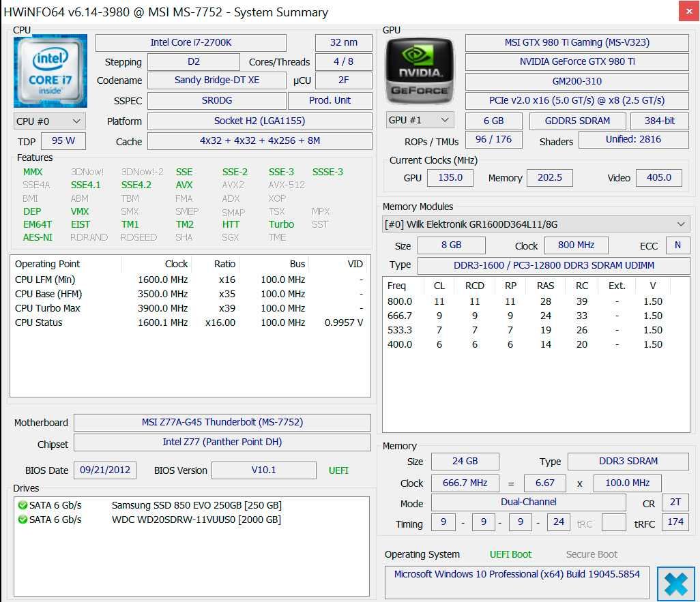
Task: Click the DDR3-1600 / PC3-12800 type field
Action: coord(553,265)
